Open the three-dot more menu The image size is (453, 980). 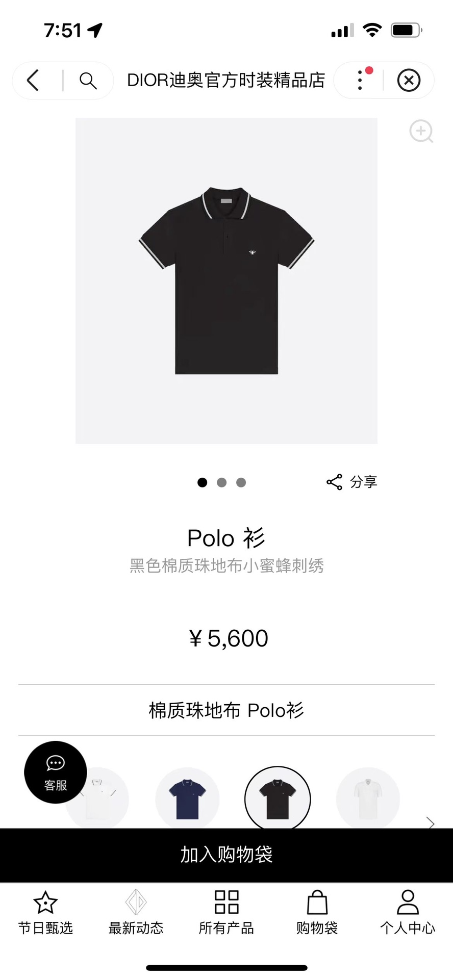pos(361,81)
